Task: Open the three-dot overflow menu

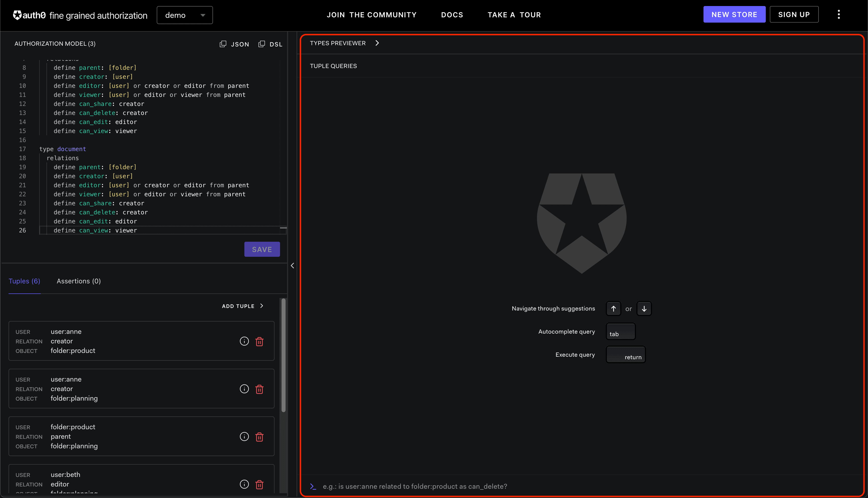Action: [x=839, y=14]
